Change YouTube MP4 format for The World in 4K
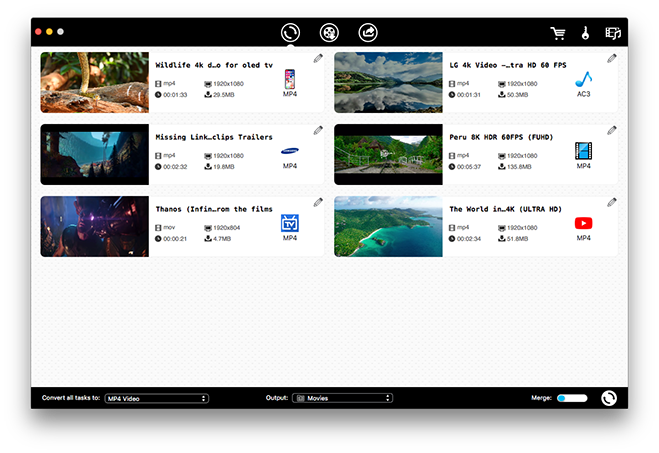 click(x=583, y=229)
